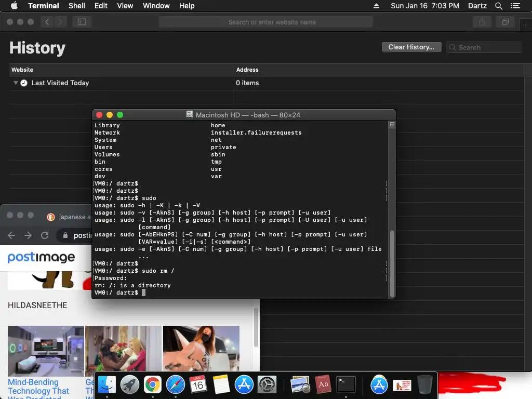Open Terminal icon in the Dock
The image size is (532, 399).
tap(345, 385)
